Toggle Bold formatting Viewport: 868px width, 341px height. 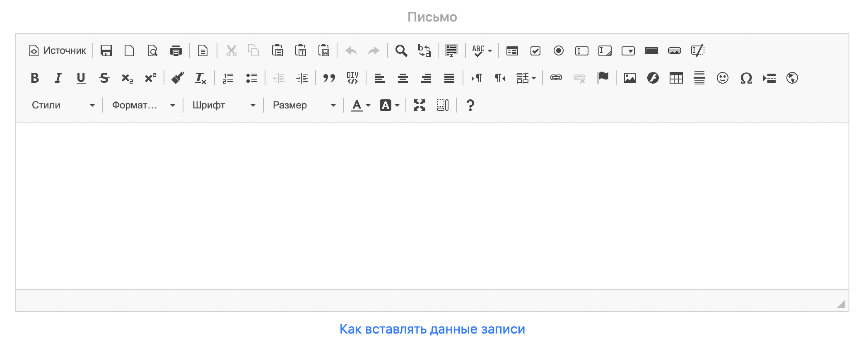coord(35,78)
